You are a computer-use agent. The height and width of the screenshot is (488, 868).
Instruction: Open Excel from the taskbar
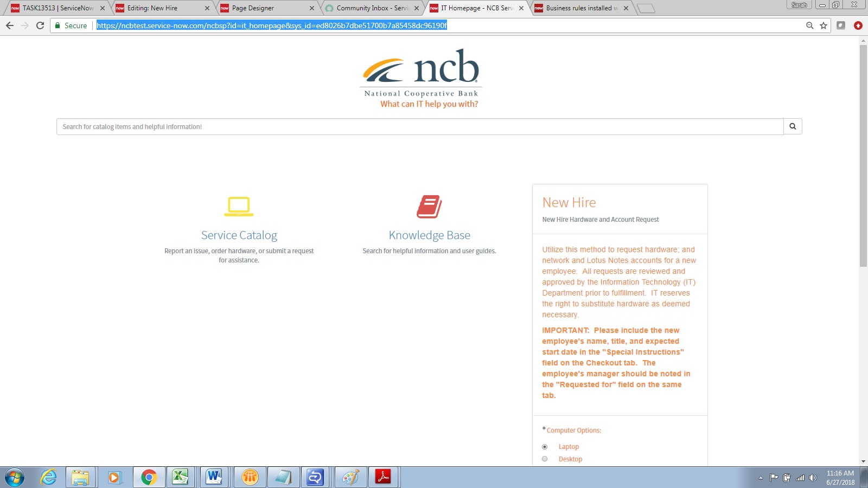pyautogui.click(x=181, y=478)
